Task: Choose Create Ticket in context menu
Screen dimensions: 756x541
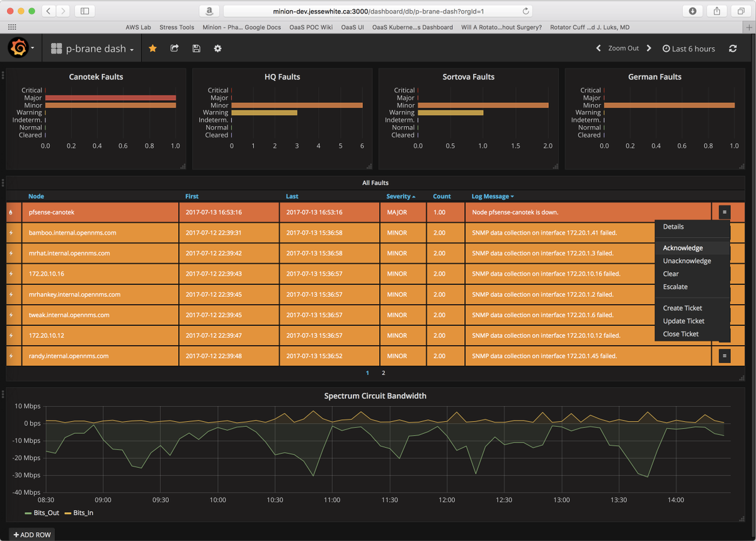Action: (692, 308)
